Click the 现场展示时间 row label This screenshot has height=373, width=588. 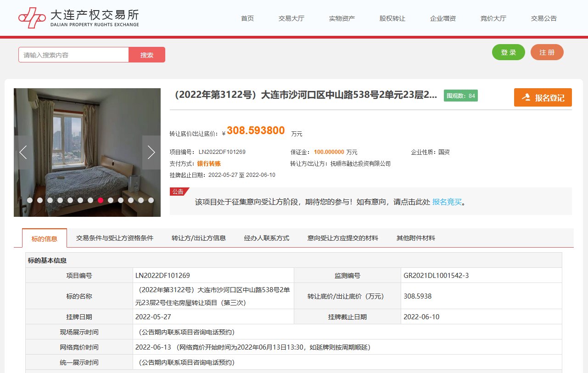79,332
